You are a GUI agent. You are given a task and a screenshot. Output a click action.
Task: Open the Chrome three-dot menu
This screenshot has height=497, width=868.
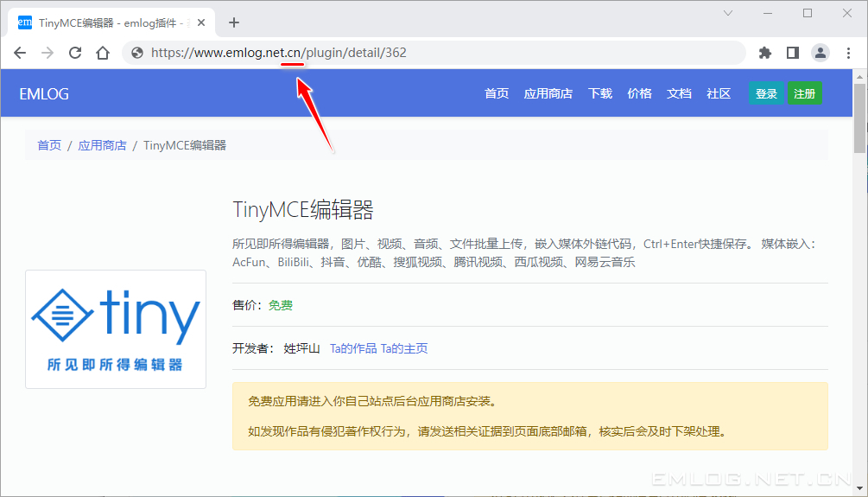click(848, 53)
